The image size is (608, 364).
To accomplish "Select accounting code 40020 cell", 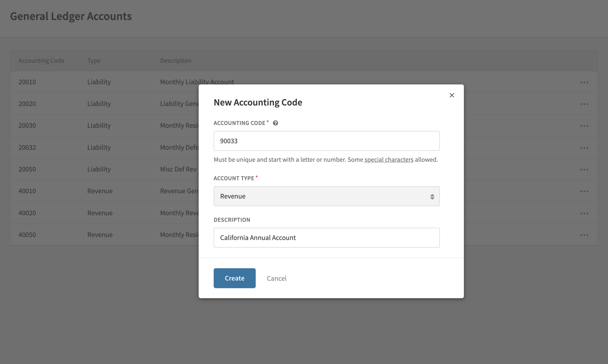I will tap(27, 213).
